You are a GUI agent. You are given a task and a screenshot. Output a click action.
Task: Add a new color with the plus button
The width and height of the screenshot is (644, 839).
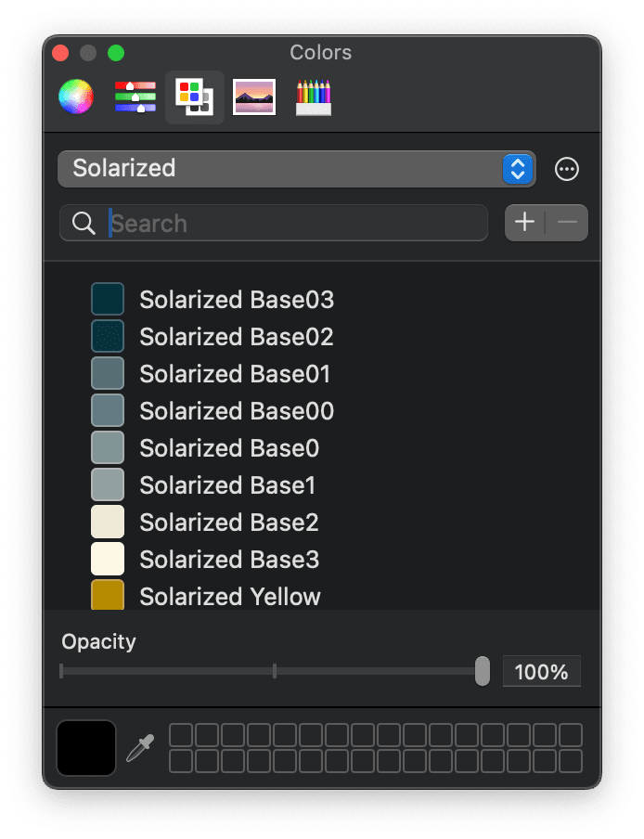tap(524, 223)
